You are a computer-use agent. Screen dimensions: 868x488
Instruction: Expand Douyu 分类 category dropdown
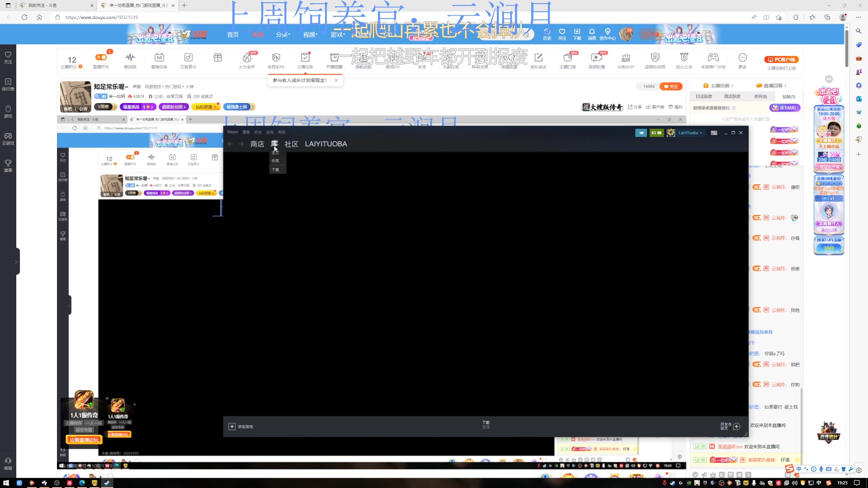(x=283, y=35)
